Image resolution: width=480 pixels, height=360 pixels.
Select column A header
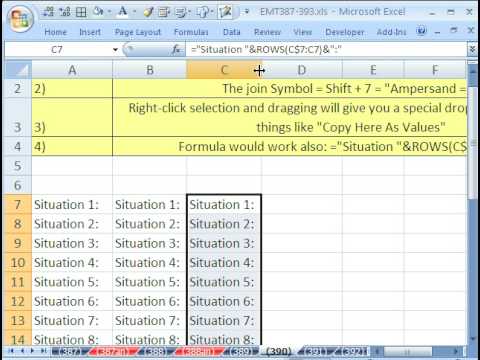pyautogui.click(x=72, y=70)
